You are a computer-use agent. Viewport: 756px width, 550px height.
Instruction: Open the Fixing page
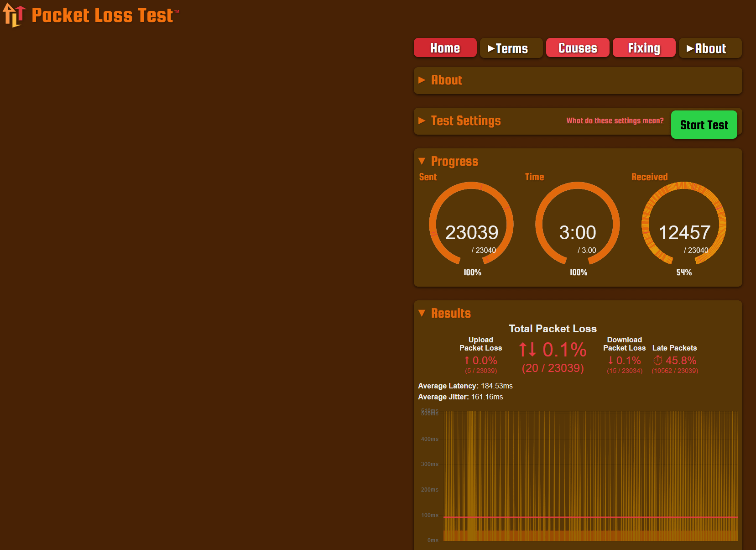644,48
